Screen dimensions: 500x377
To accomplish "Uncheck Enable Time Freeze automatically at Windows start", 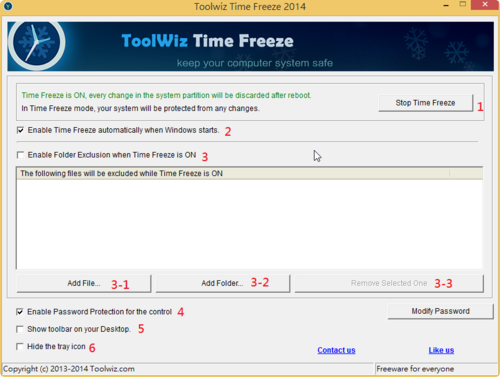I will point(20,130).
